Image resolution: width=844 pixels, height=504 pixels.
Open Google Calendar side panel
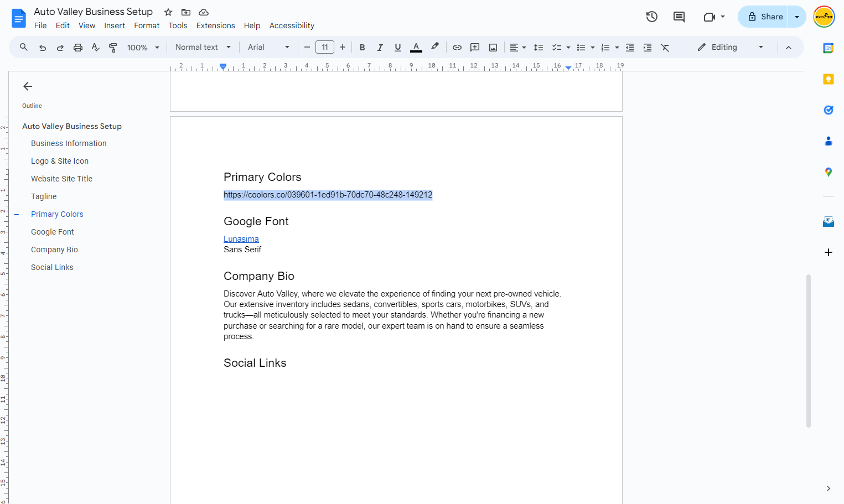(829, 48)
